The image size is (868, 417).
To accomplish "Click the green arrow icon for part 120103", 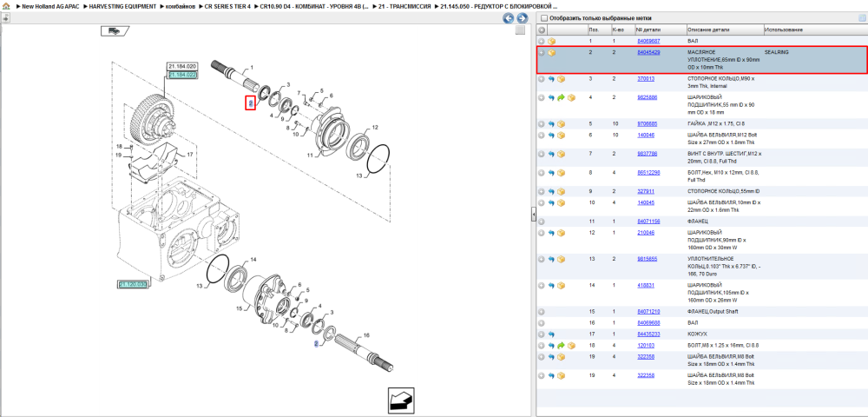I will tap(562, 346).
